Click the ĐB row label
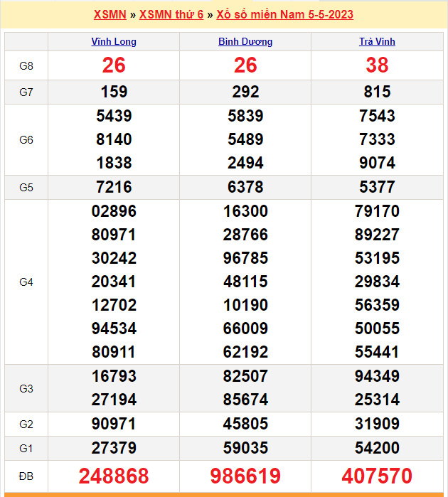Image resolution: width=448 pixels, height=497 pixels. click(26, 476)
